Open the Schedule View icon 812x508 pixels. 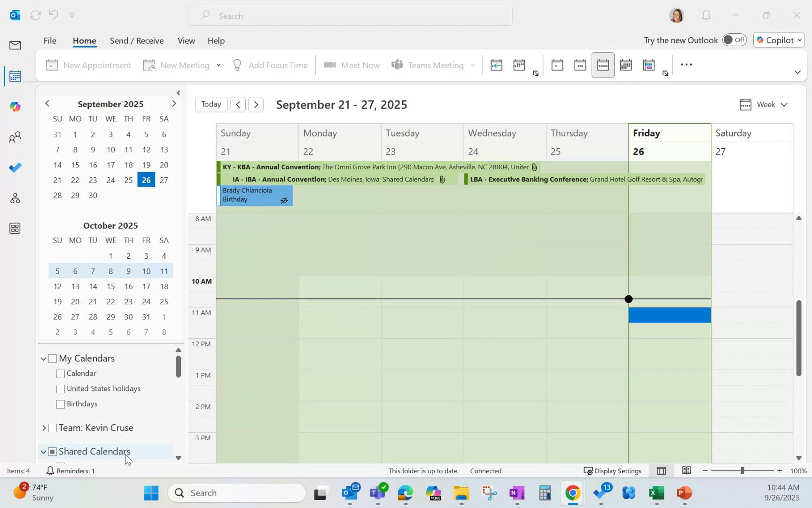648,64
